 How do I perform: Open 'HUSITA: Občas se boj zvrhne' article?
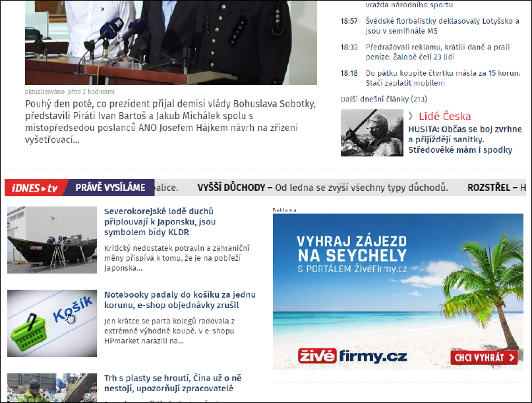[x=465, y=140]
